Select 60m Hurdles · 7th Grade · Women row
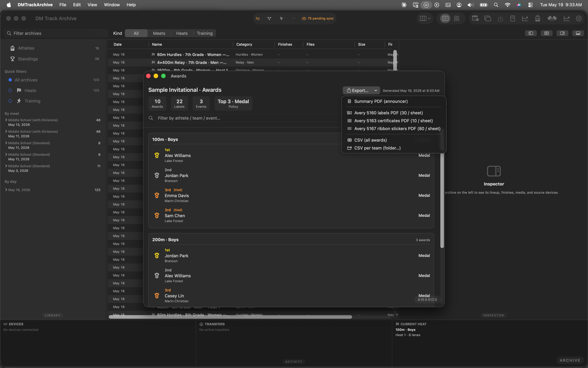This screenshot has width=588, height=368. pyautogui.click(x=253, y=55)
